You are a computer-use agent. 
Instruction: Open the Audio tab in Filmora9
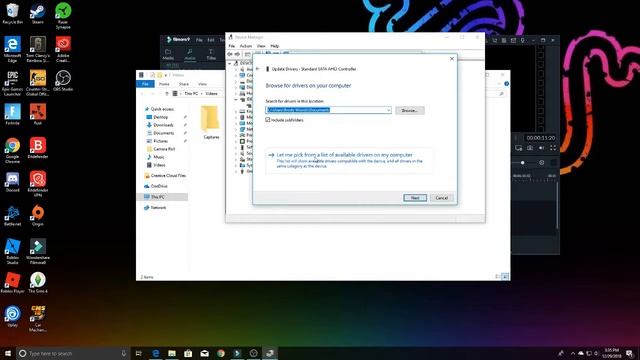190,54
